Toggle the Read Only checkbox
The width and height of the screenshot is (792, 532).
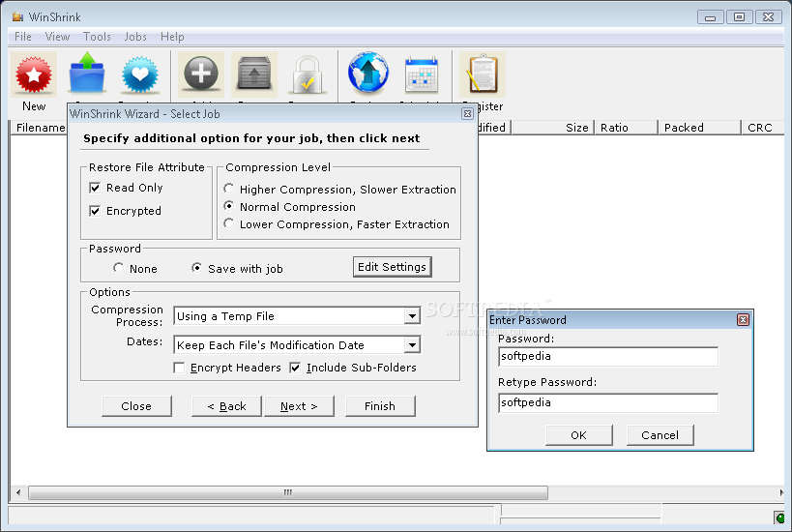[x=95, y=188]
